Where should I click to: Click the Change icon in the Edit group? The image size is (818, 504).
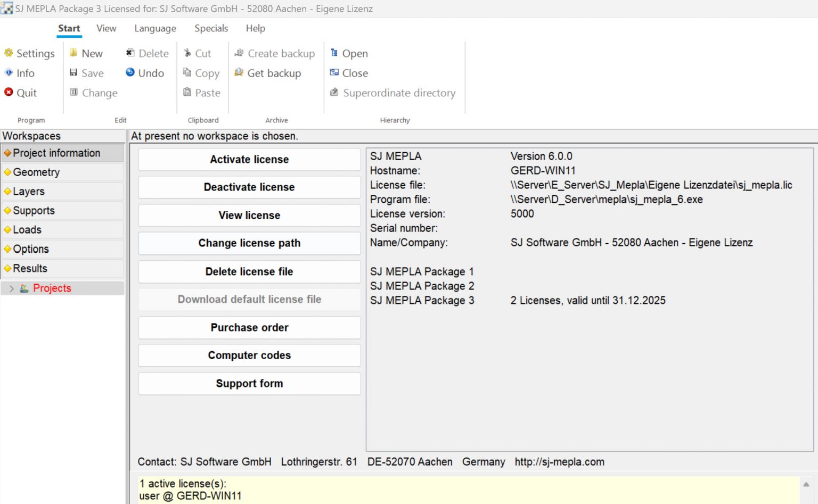(x=73, y=92)
